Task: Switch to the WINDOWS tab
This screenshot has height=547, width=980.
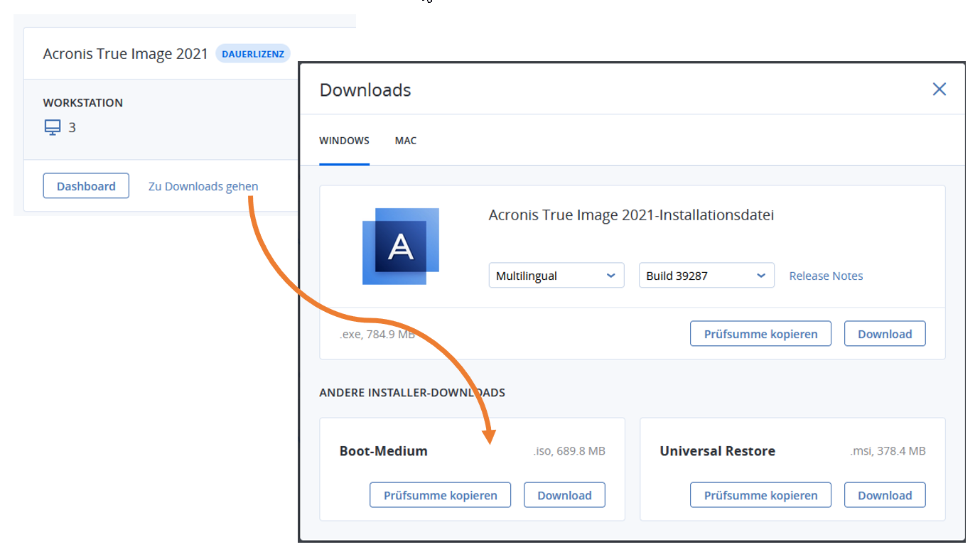Action: click(344, 141)
